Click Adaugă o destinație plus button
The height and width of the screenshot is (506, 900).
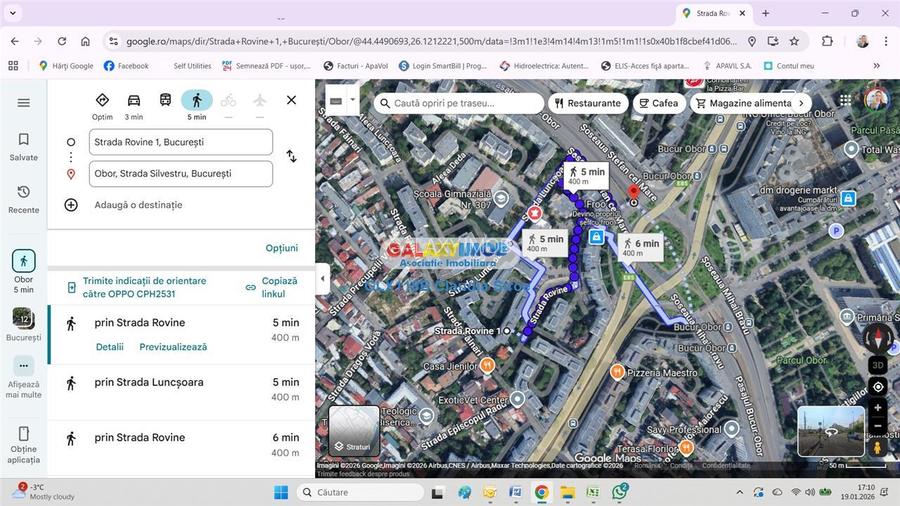71,205
